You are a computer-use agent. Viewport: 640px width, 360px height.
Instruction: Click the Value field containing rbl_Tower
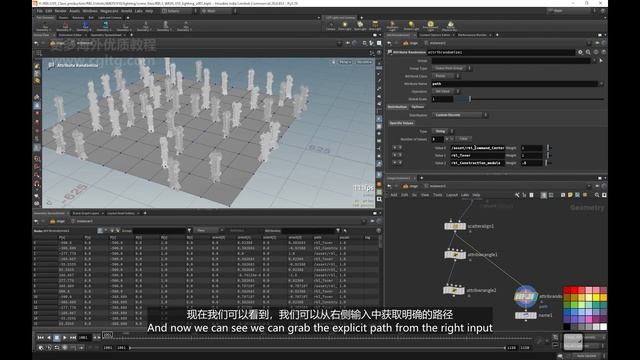(478, 156)
